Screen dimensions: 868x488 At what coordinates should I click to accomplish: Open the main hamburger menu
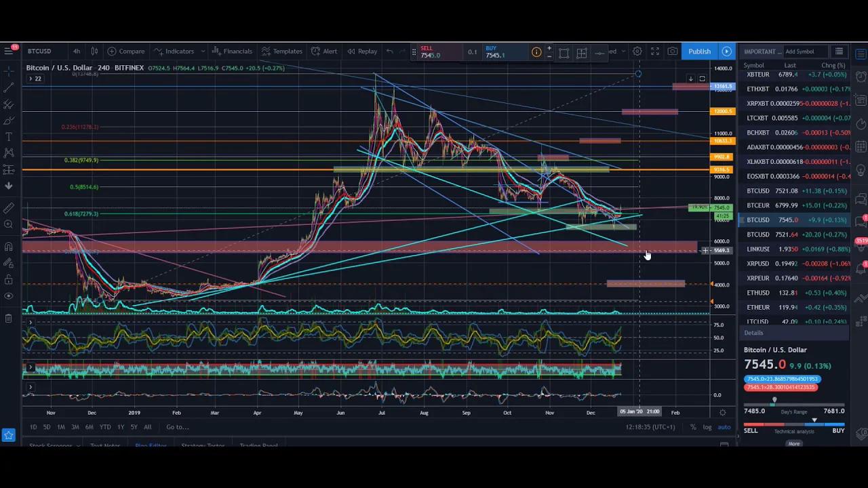coord(8,51)
